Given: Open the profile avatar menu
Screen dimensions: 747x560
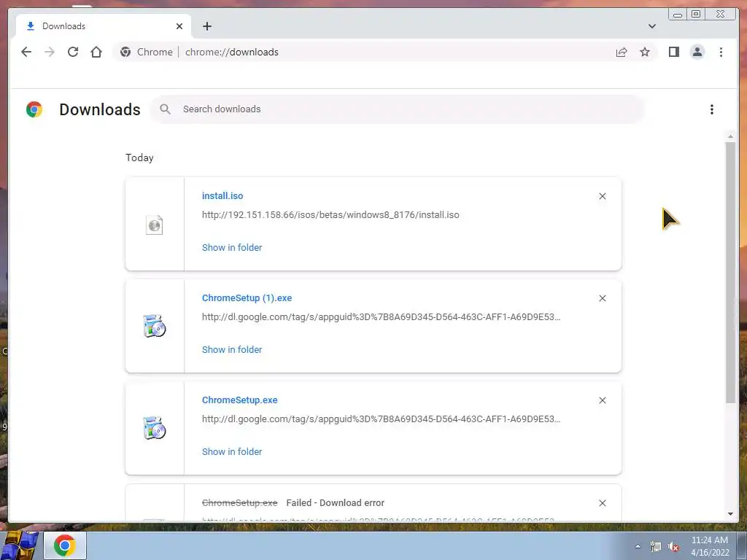Looking at the screenshot, I should tap(697, 52).
